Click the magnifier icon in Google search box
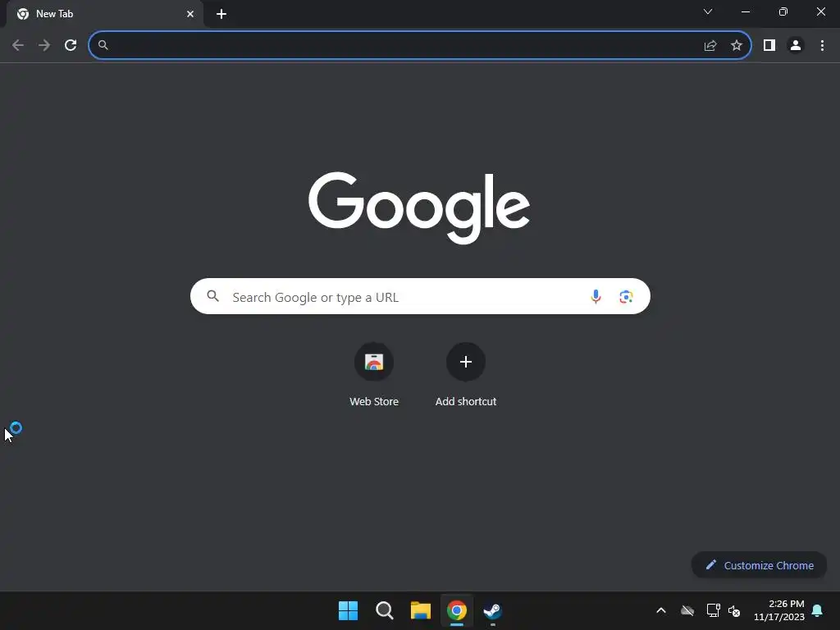Image resolution: width=840 pixels, height=630 pixels. pyautogui.click(x=212, y=295)
